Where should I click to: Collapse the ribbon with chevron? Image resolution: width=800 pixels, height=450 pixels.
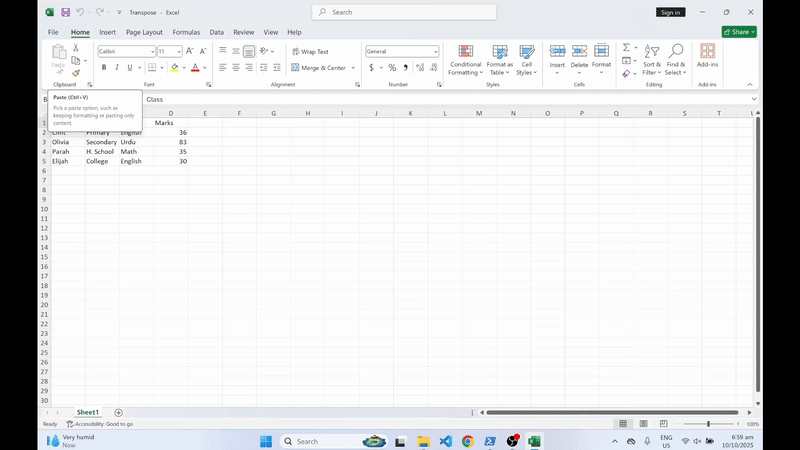750,85
